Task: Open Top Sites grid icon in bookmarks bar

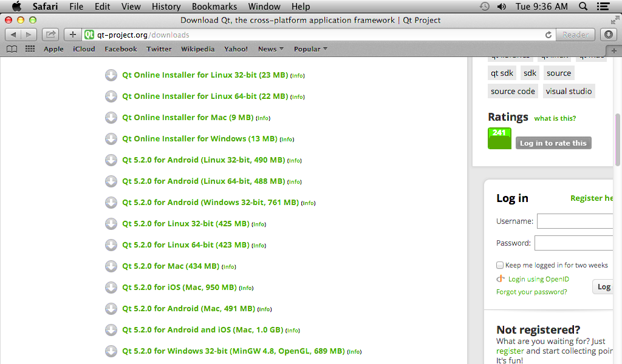Action: 30,49
